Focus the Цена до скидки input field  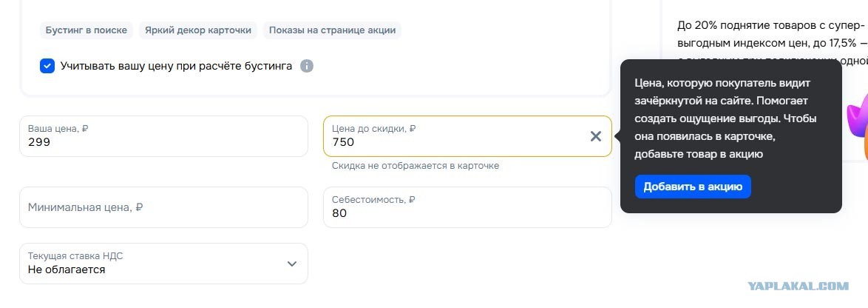click(467, 136)
